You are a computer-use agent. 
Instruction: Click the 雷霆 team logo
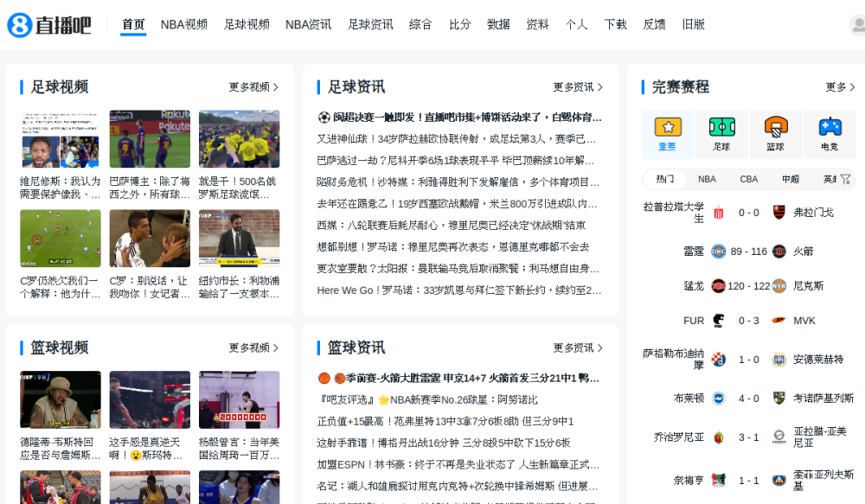(x=718, y=252)
